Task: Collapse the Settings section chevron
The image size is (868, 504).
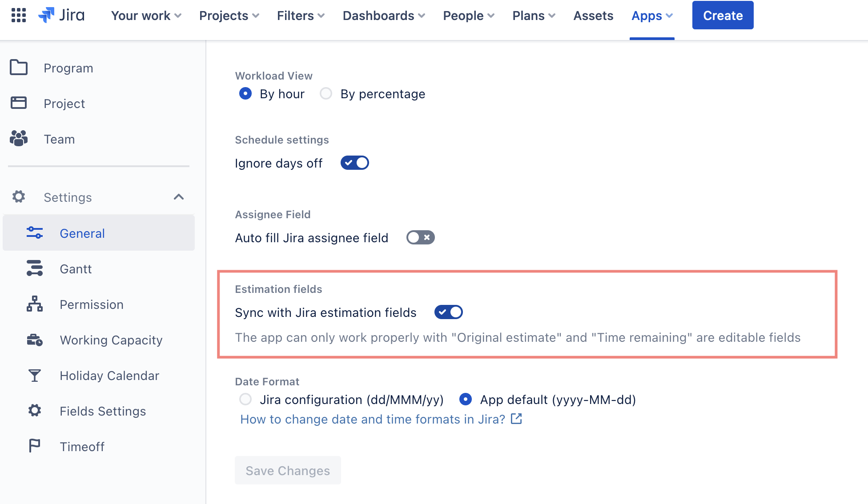Action: pyautogui.click(x=179, y=197)
